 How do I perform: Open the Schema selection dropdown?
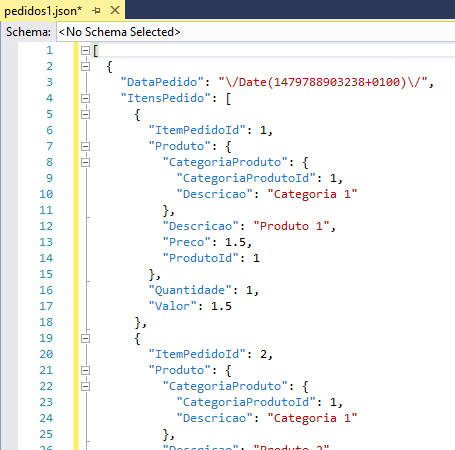coord(255,32)
